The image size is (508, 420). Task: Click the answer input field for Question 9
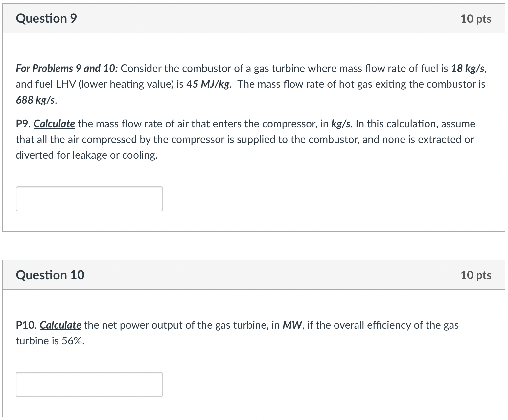(89, 198)
